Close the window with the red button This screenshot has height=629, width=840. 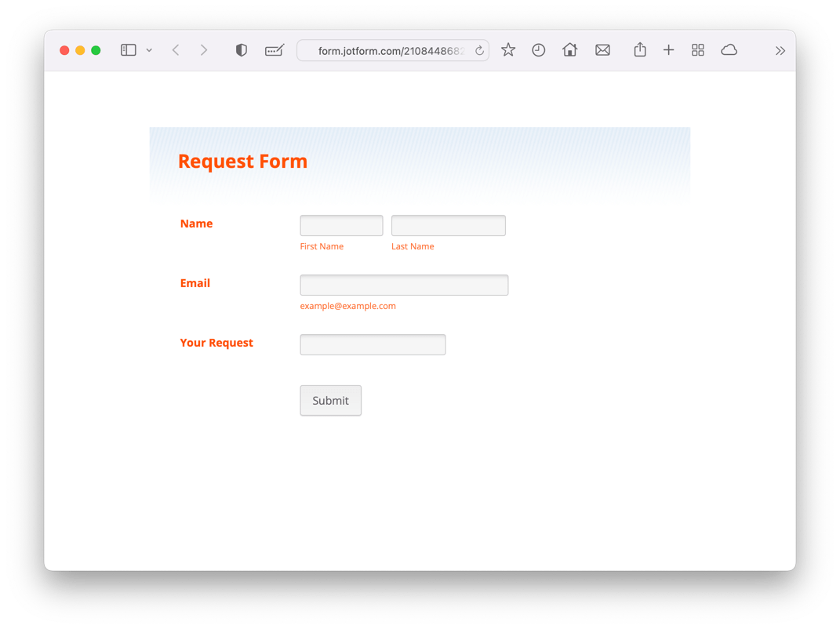click(64, 50)
